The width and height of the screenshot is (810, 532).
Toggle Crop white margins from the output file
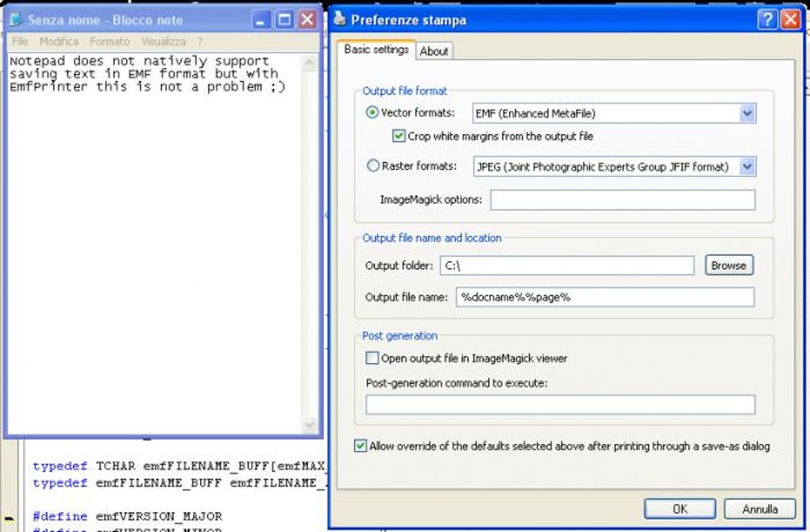click(x=399, y=136)
